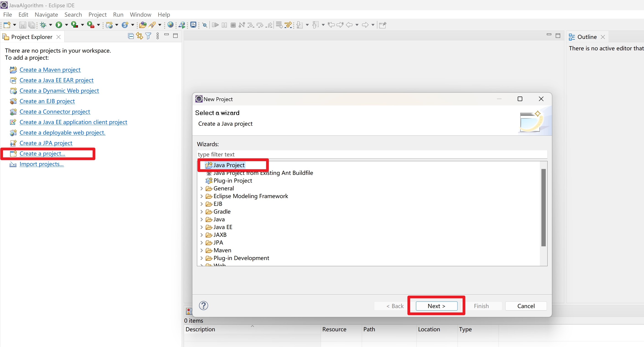
Task: Expand the Maven wizard folder
Action: 202,250
